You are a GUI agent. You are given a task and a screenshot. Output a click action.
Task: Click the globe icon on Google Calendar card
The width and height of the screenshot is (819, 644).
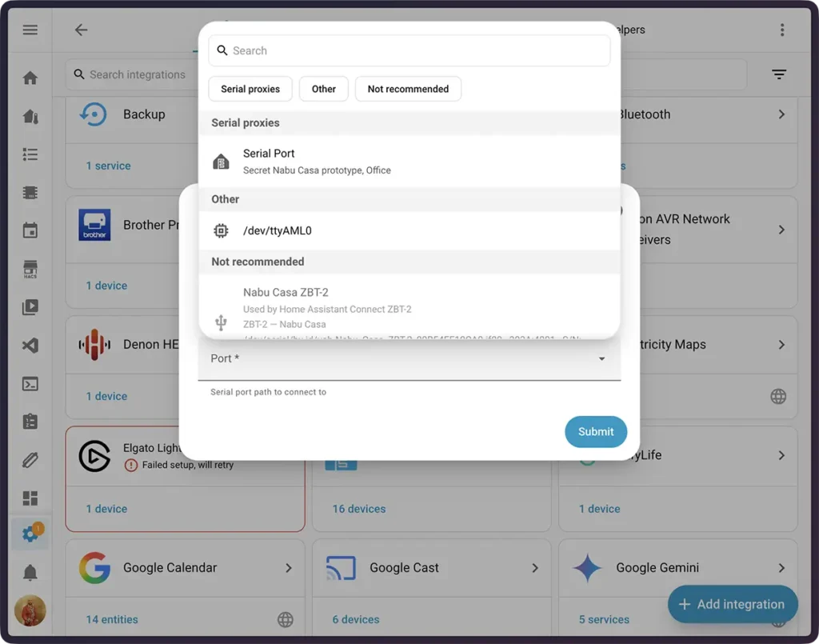[286, 619]
